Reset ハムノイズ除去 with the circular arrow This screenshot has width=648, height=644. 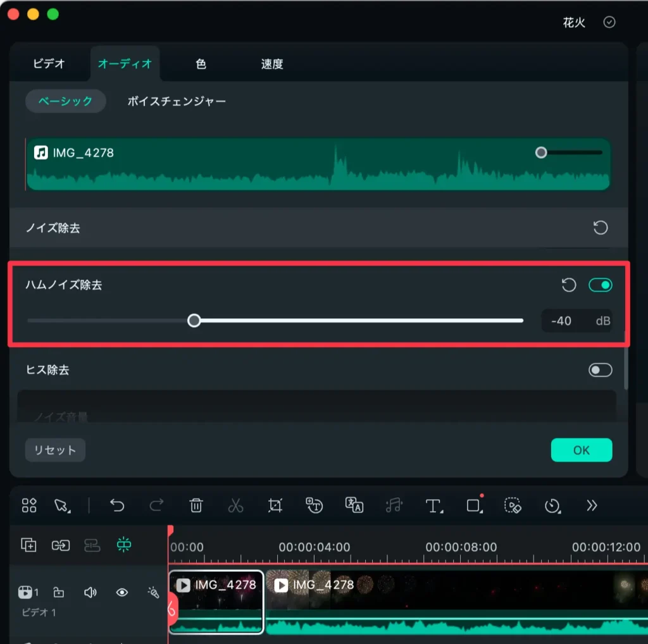point(569,285)
